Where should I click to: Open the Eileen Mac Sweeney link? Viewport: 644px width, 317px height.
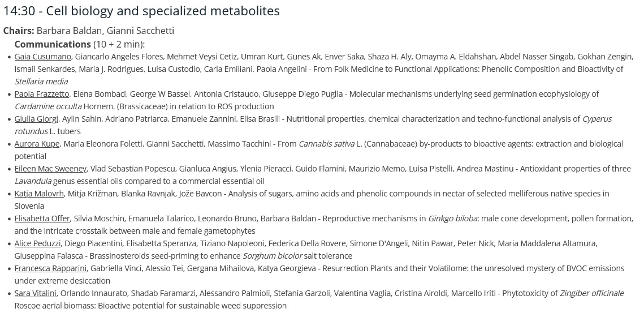click(x=50, y=169)
